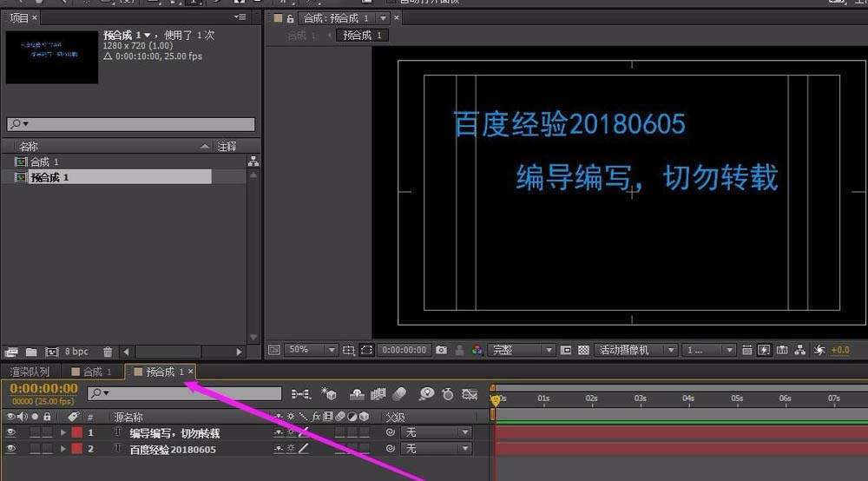Click the interpret footage icon in project panel
The height and width of the screenshot is (481, 868).
point(11,352)
